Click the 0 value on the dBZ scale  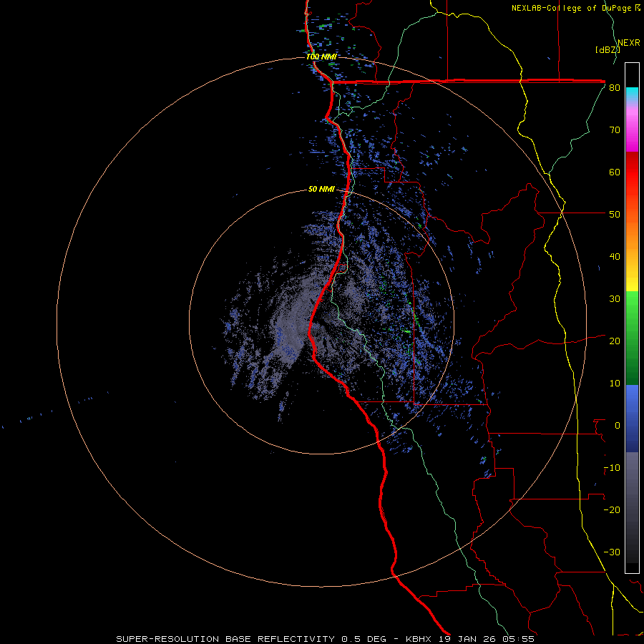point(618,426)
